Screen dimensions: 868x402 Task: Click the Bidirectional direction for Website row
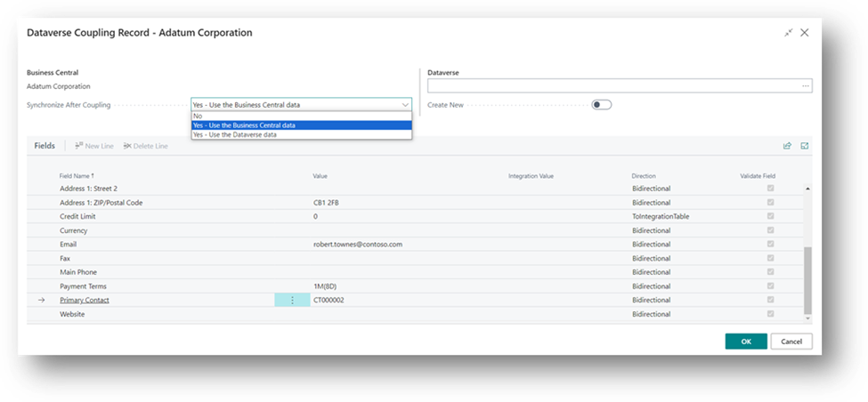pyautogui.click(x=651, y=314)
